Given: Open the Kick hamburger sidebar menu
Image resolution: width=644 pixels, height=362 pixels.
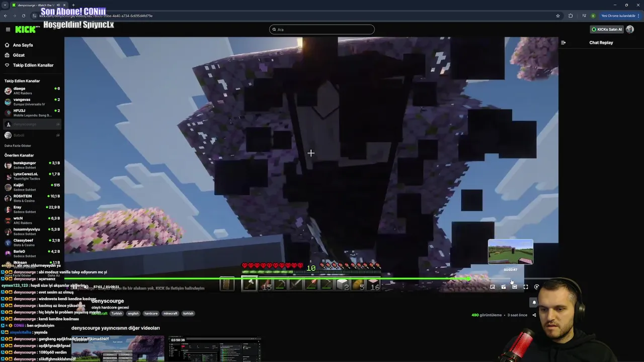Looking at the screenshot, I should (x=8, y=29).
